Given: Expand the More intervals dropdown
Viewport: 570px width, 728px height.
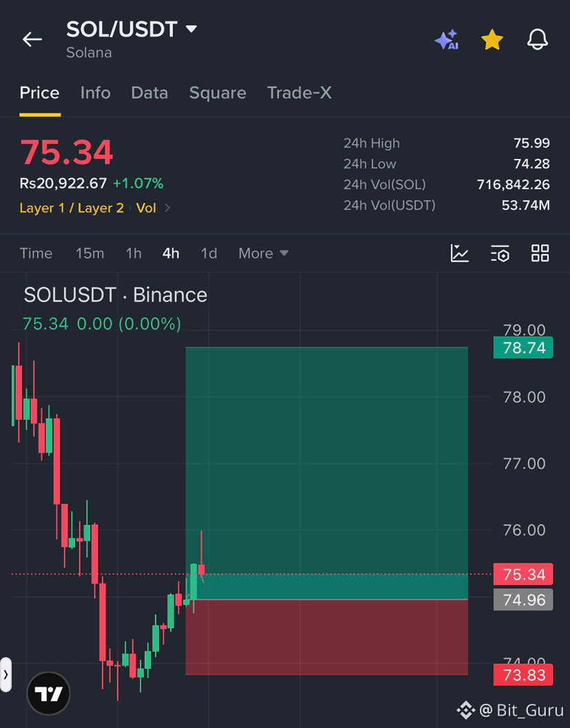Looking at the screenshot, I should 264,253.
